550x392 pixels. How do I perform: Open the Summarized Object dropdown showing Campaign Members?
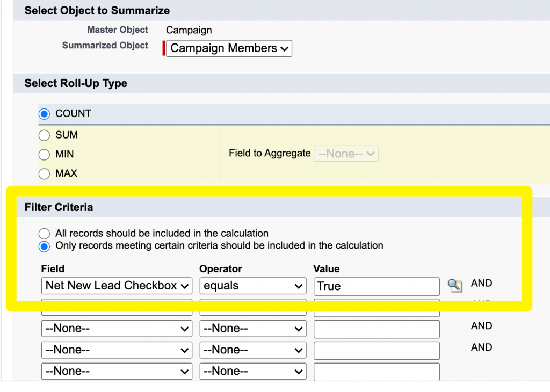tap(229, 48)
